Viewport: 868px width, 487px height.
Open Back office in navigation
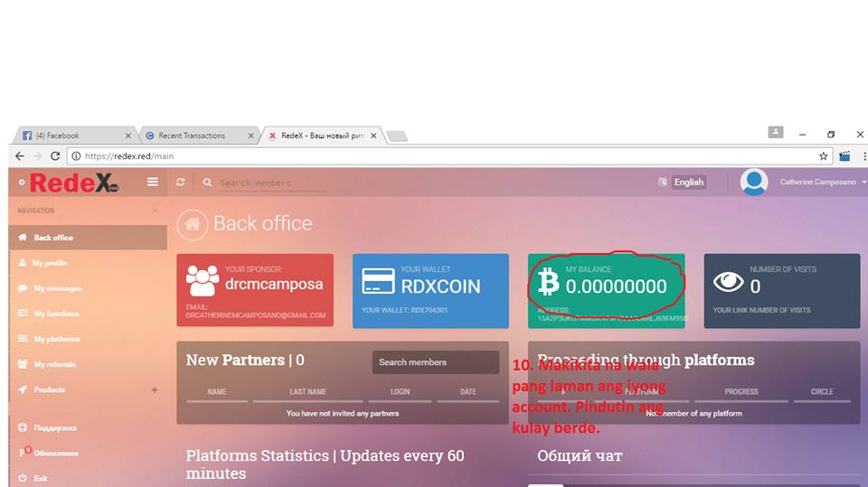point(88,238)
